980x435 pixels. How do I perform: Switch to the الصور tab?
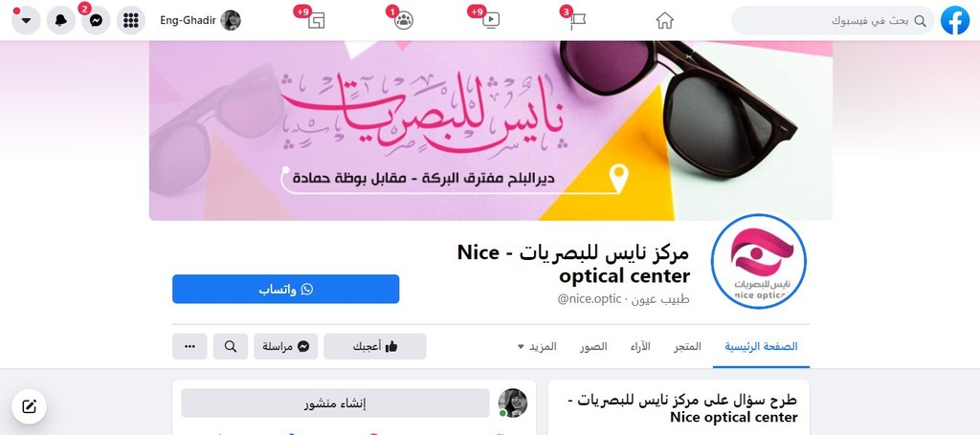click(591, 346)
